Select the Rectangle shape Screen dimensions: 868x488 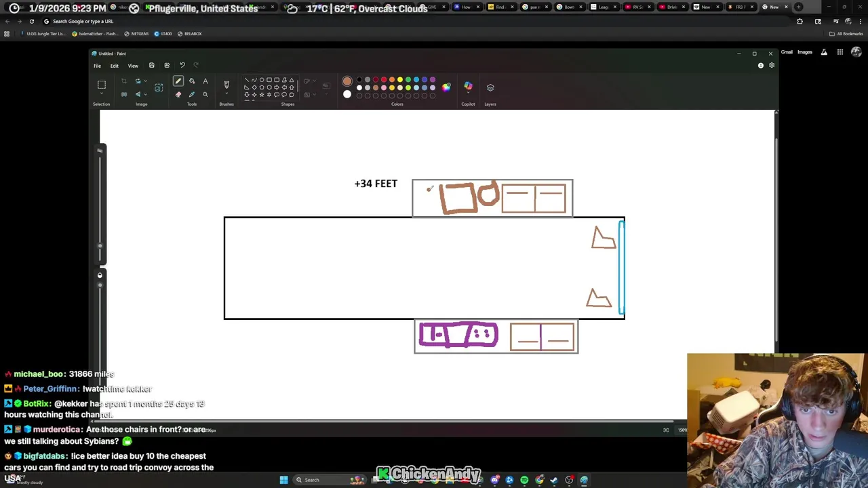coord(269,79)
